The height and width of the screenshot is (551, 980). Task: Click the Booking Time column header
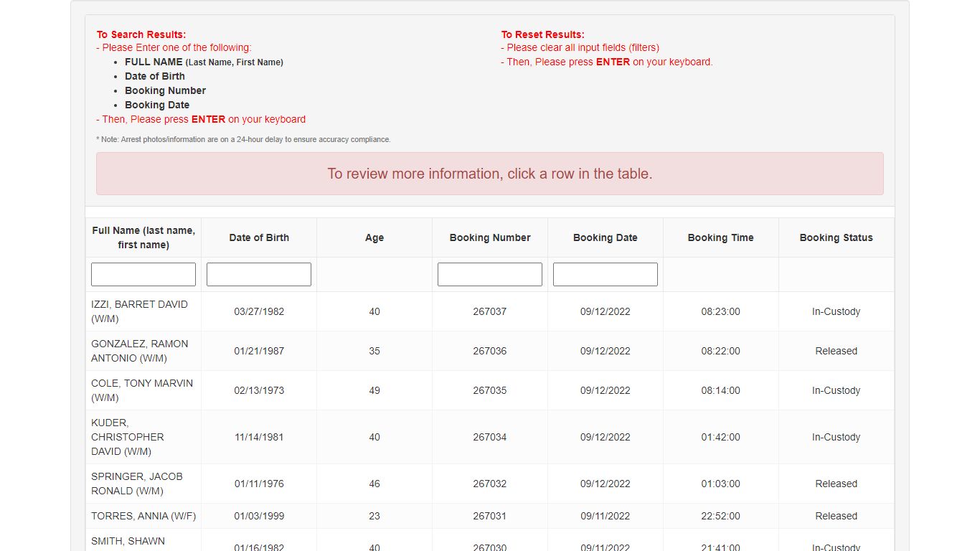(721, 237)
